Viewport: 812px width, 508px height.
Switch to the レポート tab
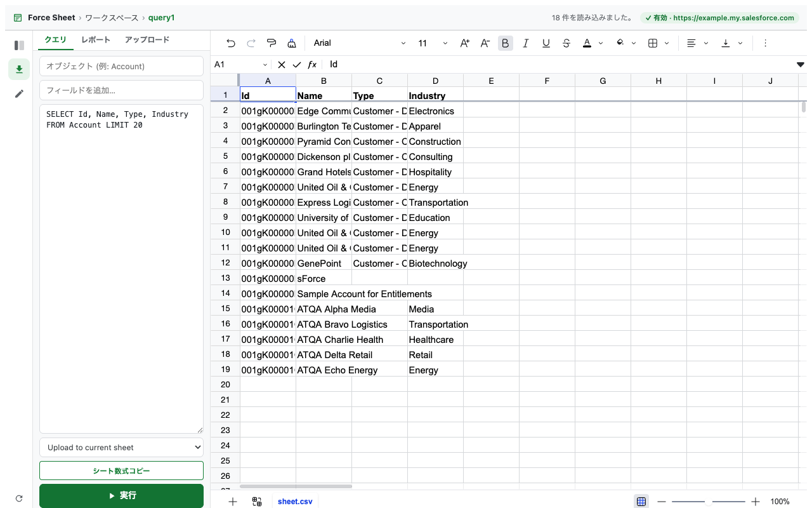[96, 39]
